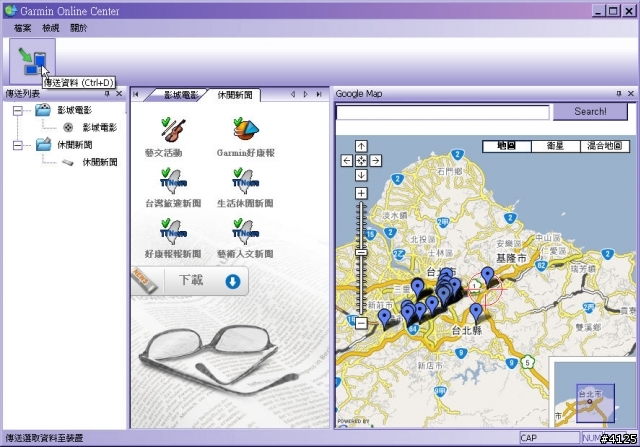Click the blue map marker near 基隆市
Image resolution: width=640 pixels, height=447 pixels.
(x=487, y=275)
